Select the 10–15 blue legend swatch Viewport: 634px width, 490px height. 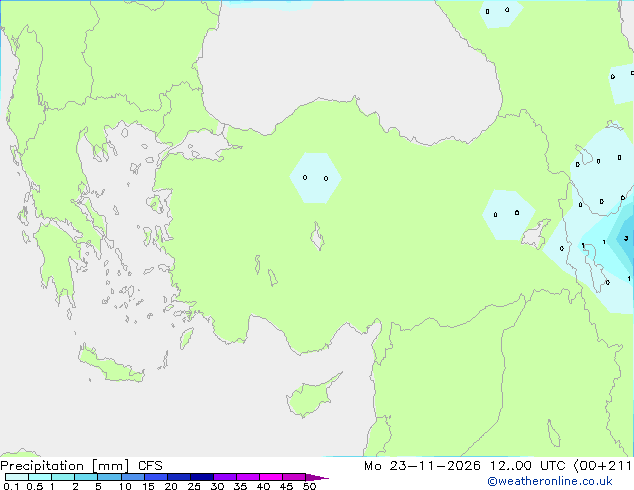click(x=133, y=477)
